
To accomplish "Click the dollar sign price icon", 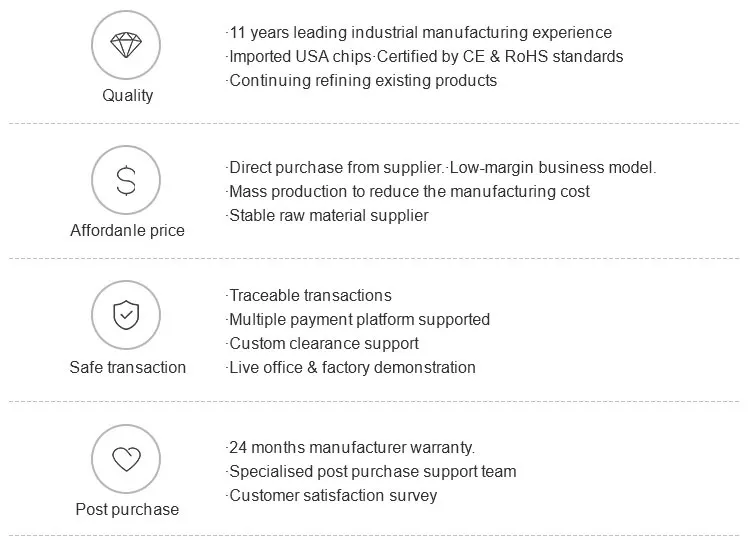I will (x=126, y=180).
